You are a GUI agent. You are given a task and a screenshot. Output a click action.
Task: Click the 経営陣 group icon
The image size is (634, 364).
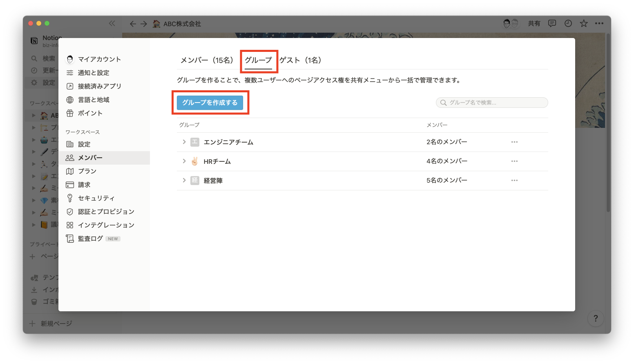point(195,180)
